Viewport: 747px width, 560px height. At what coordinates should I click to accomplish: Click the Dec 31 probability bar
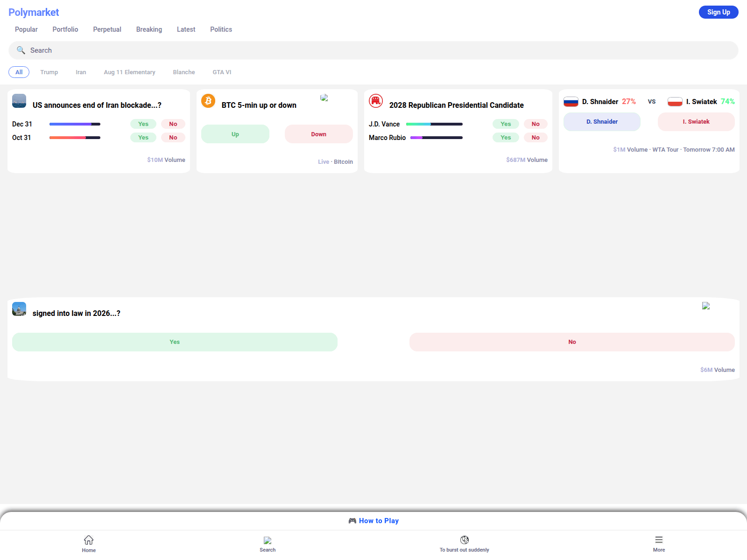tap(75, 124)
